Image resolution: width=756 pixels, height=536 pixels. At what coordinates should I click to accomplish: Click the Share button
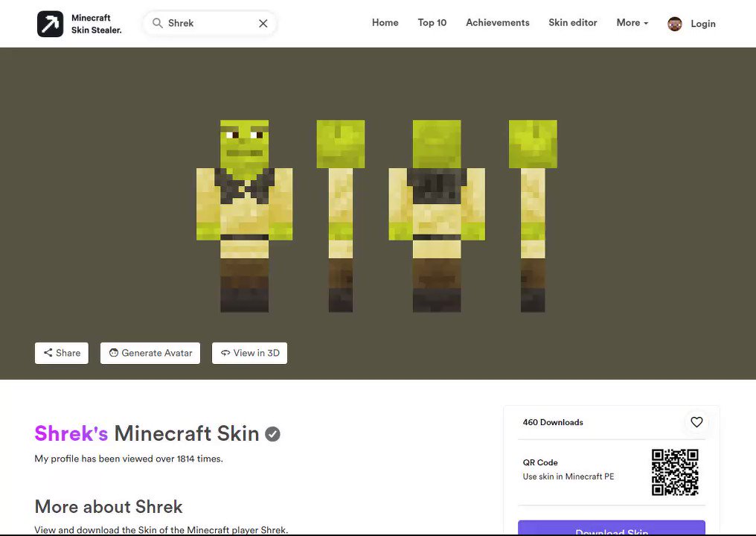[62, 353]
